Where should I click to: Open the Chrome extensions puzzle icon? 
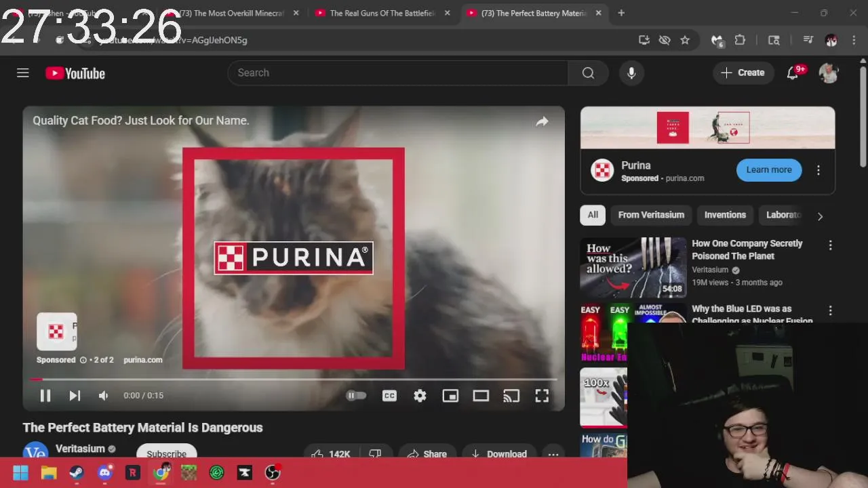point(740,40)
